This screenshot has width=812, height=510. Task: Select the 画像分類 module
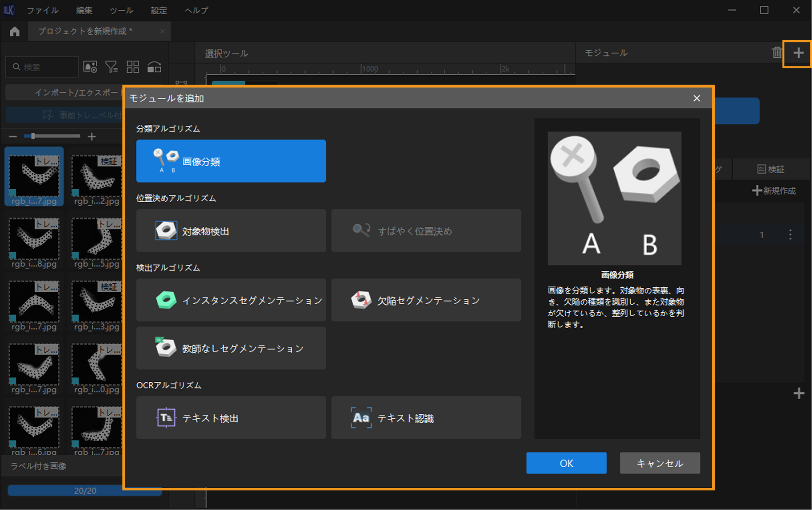(x=231, y=161)
